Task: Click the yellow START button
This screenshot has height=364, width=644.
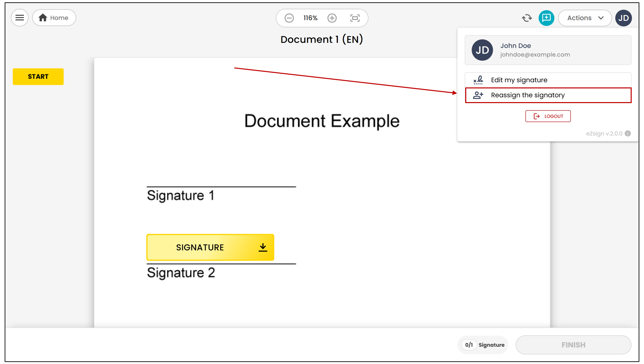Action: [x=38, y=77]
